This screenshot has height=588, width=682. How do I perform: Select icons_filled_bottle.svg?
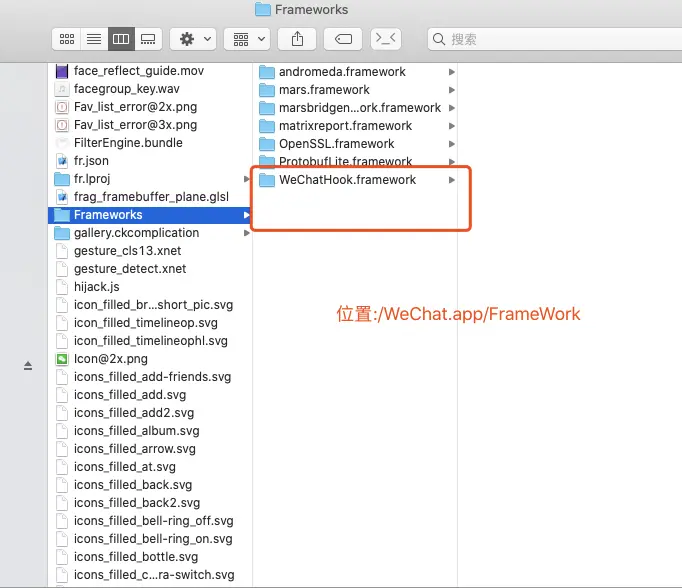pyautogui.click(x=136, y=557)
